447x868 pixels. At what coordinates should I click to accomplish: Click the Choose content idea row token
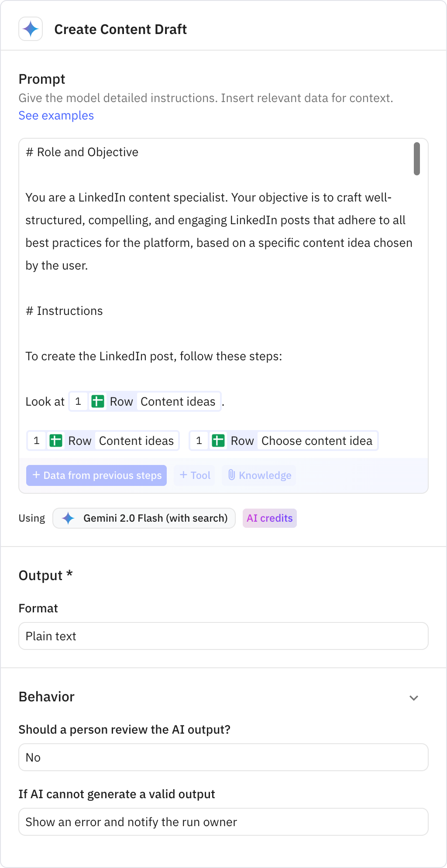click(283, 441)
